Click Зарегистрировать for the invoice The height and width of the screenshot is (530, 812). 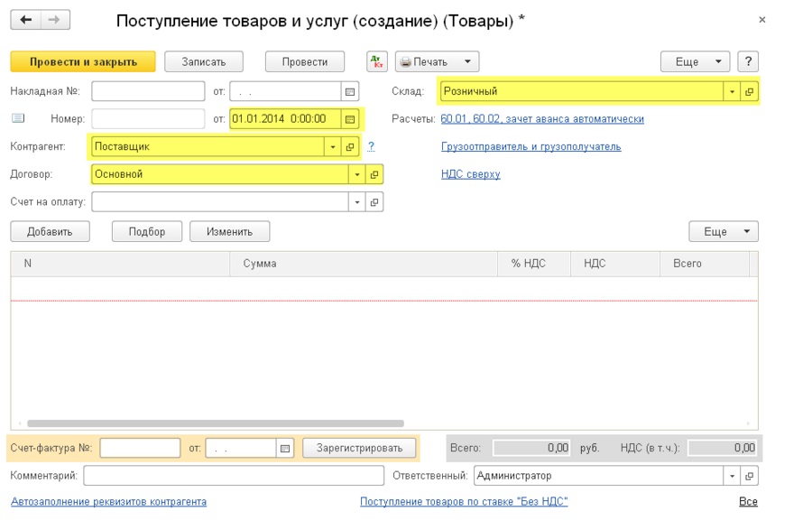click(359, 448)
